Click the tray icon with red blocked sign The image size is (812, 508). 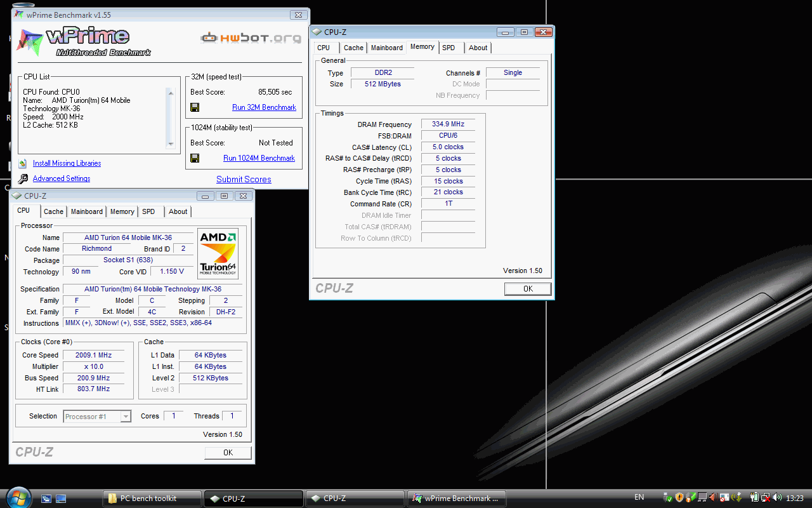click(724, 497)
